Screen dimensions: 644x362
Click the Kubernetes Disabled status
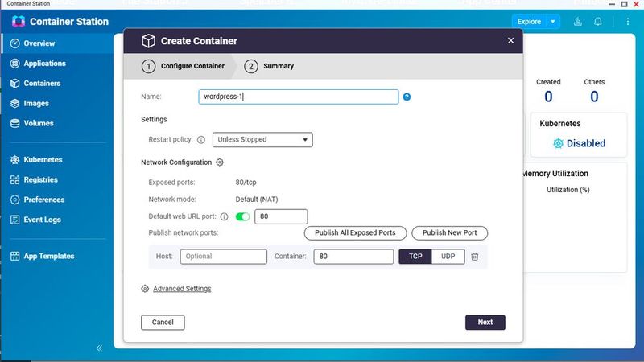coord(586,143)
